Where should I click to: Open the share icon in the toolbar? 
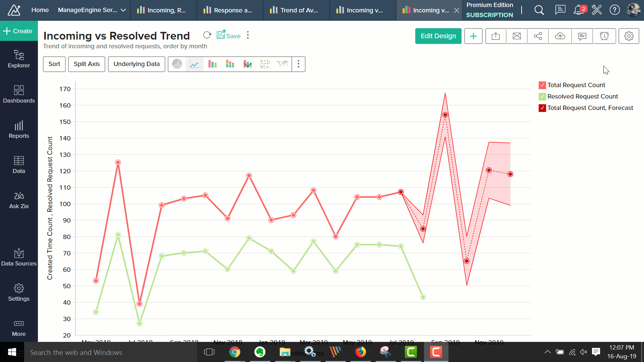[x=538, y=36]
